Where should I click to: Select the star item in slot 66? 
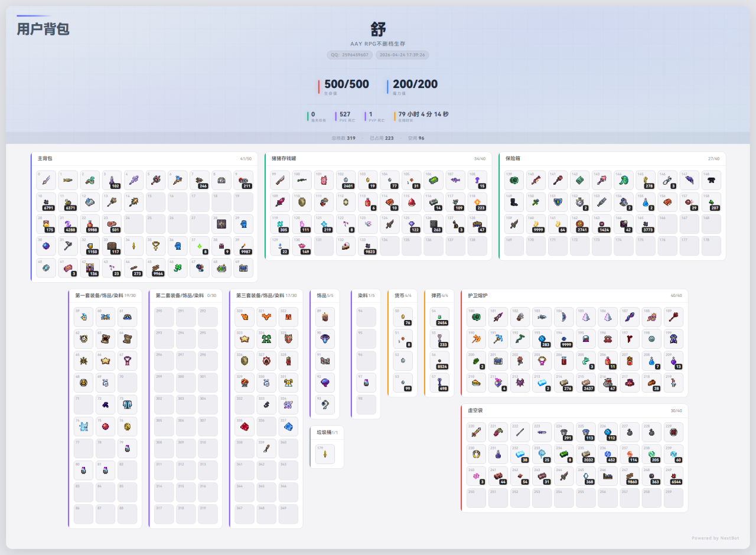(x=105, y=360)
